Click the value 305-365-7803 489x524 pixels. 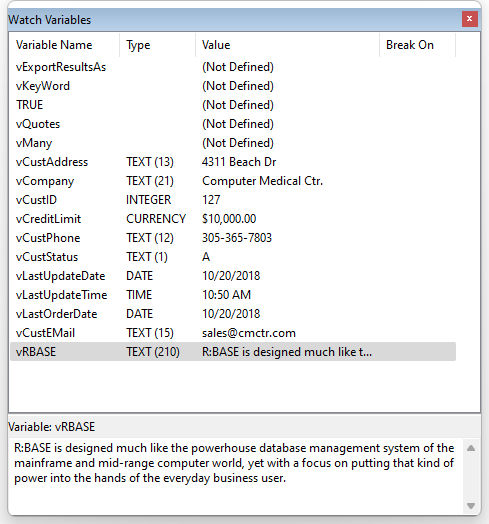237,238
